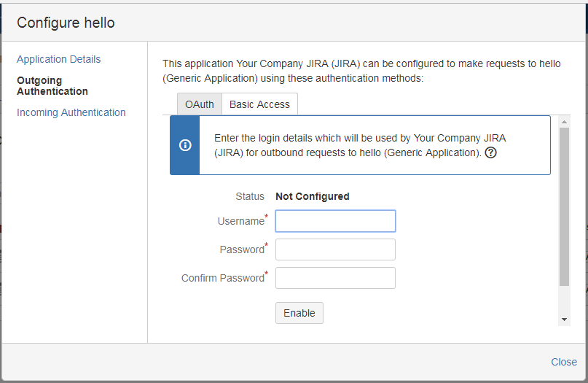The height and width of the screenshot is (383, 588).
Task: Open the Application Details section
Action: [x=58, y=59]
